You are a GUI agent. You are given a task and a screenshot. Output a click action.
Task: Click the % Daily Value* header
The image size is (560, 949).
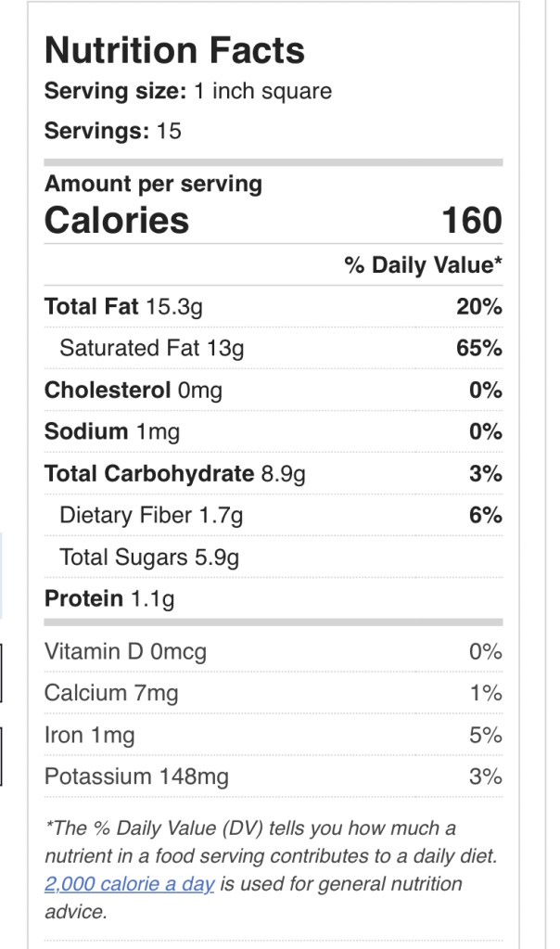pyautogui.click(x=423, y=266)
